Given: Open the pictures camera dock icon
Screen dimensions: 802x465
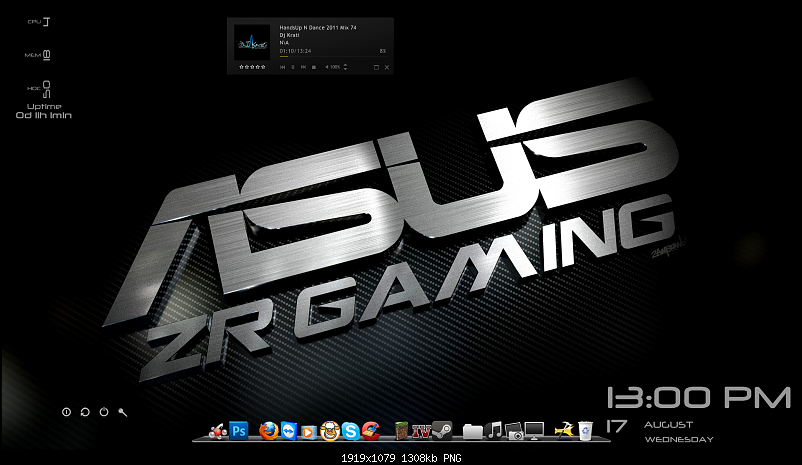Looking at the screenshot, I should pyautogui.click(x=516, y=432).
